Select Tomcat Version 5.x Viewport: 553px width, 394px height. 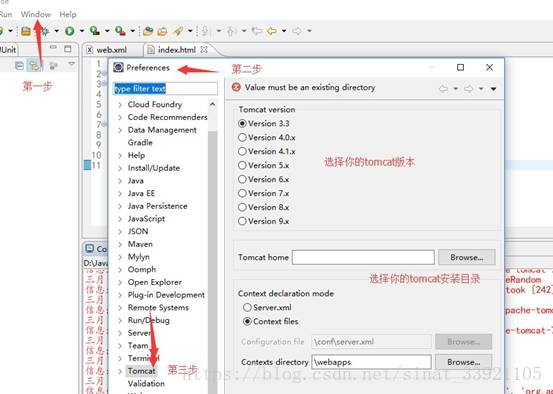point(264,165)
